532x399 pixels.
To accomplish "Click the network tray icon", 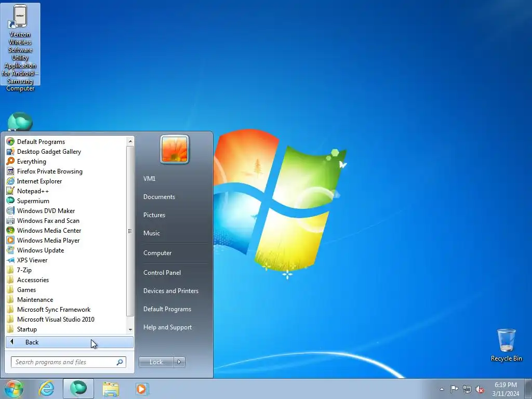I will [467, 389].
